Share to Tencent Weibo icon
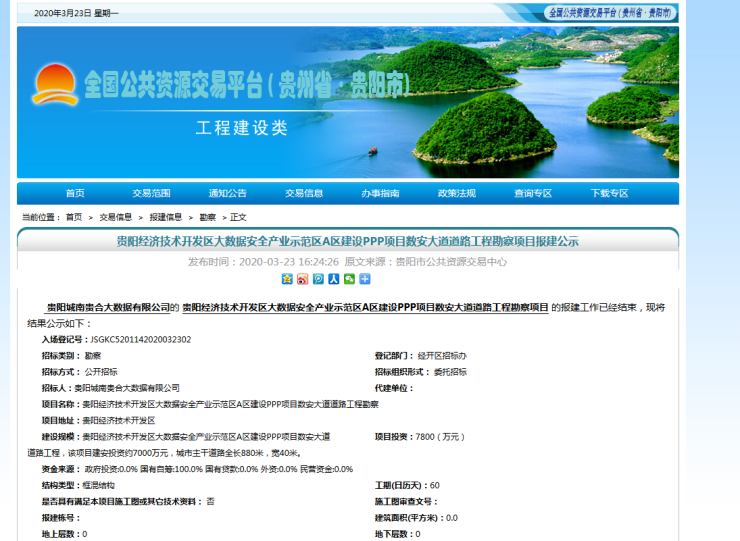 pos(318,279)
